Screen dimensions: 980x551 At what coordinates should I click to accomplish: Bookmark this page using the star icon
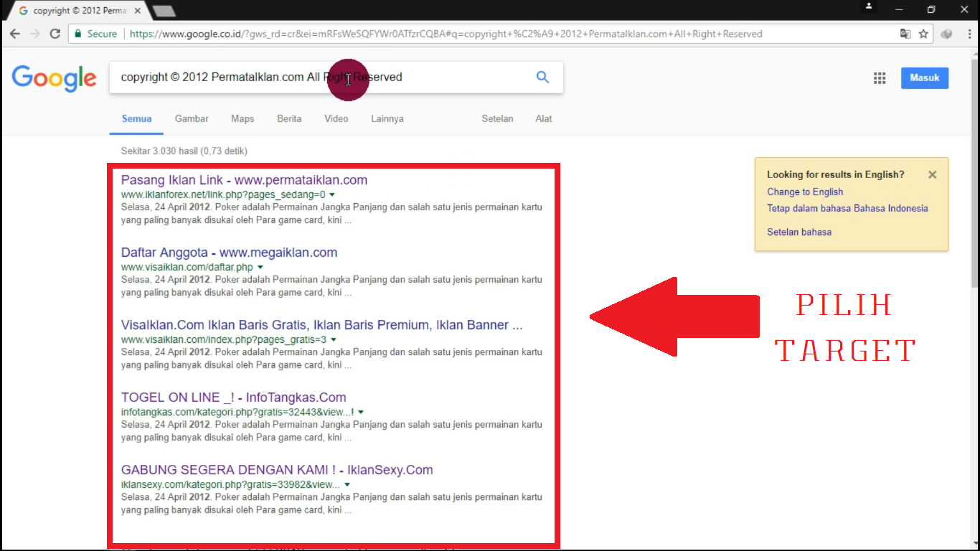point(924,33)
